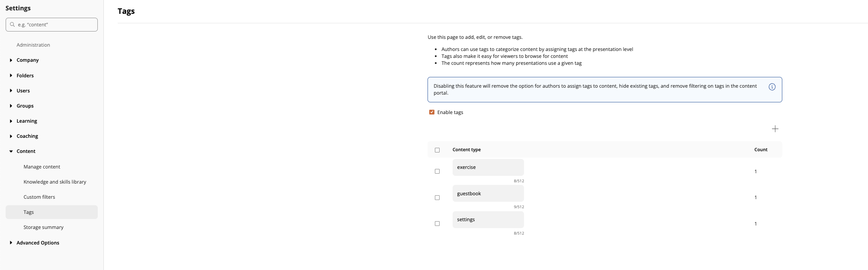Edit the exercise tag name field
The height and width of the screenshot is (270, 868).
[488, 167]
